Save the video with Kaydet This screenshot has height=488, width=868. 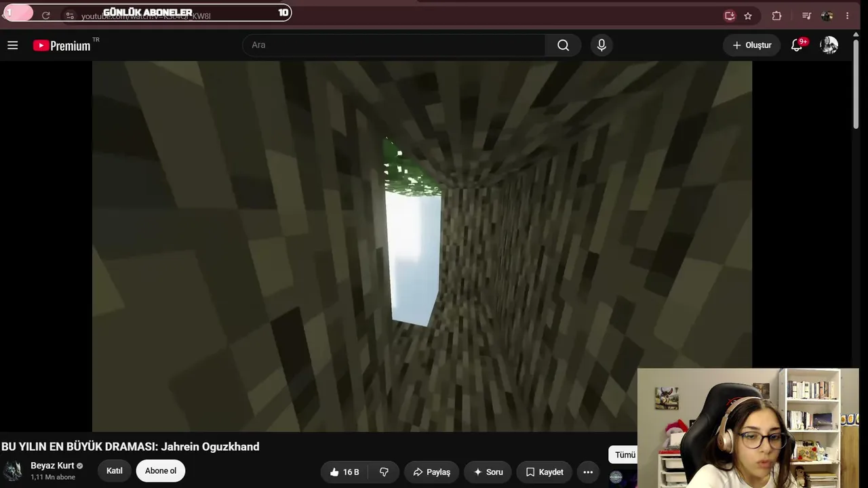click(544, 472)
